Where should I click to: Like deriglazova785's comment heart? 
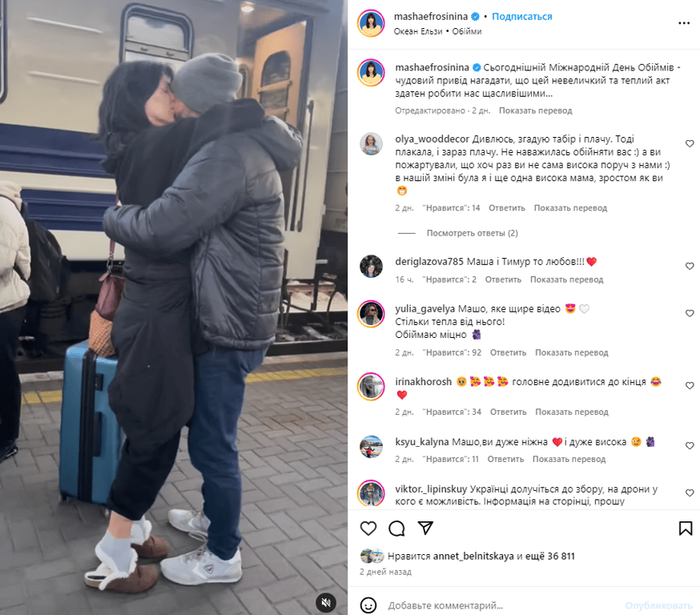(690, 266)
